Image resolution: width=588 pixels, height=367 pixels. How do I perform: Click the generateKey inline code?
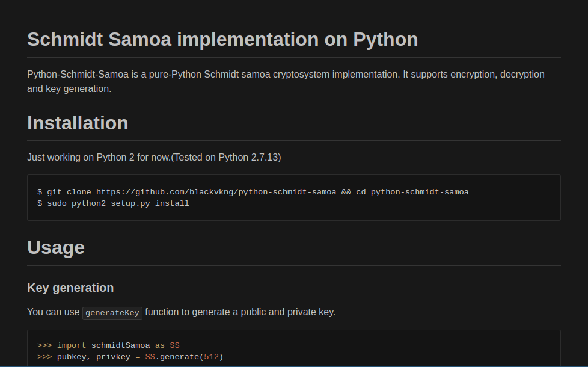(112, 313)
